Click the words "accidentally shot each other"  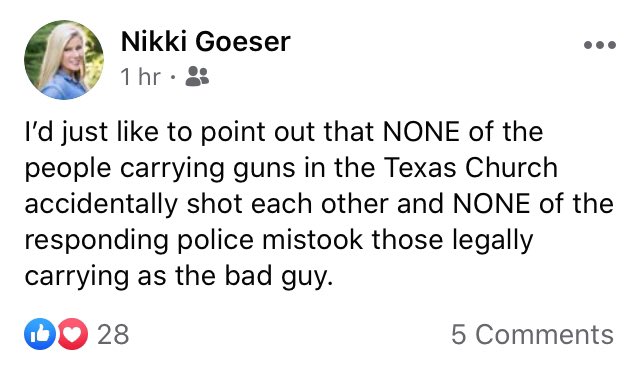click(207, 204)
